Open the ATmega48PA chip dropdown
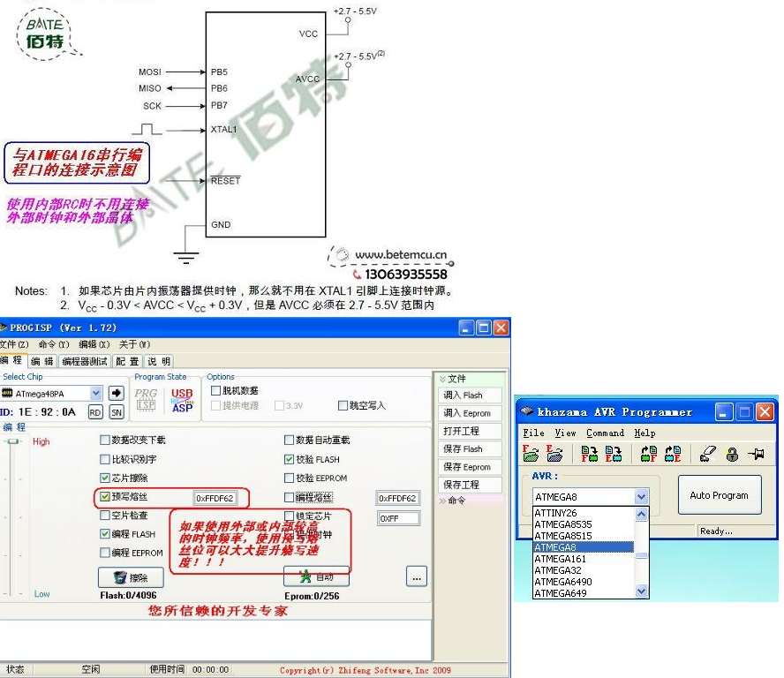 [96, 394]
